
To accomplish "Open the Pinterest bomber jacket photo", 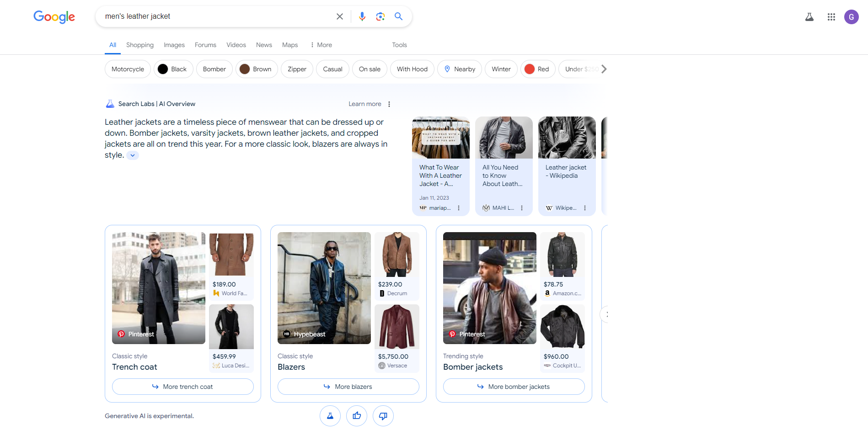I will pyautogui.click(x=490, y=288).
